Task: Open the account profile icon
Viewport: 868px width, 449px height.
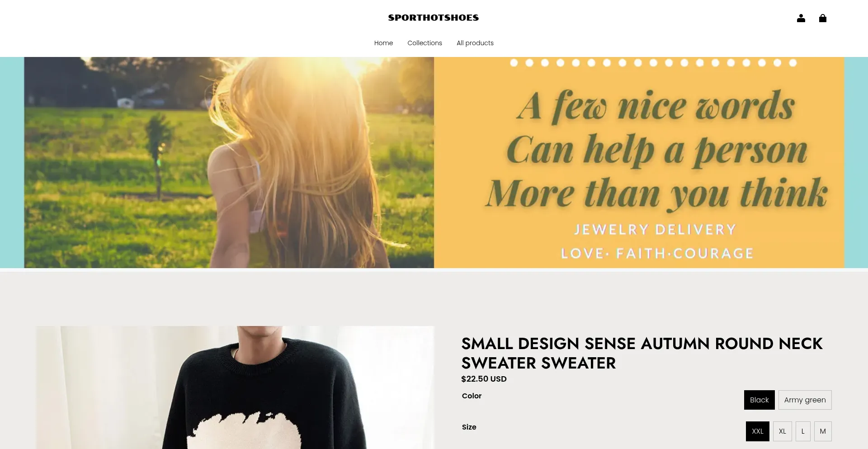Action: coord(801,18)
